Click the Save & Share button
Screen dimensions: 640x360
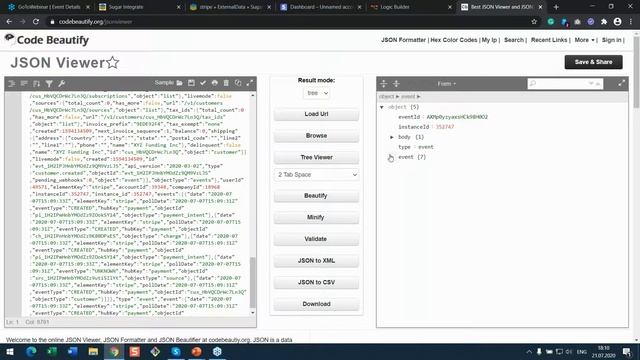click(593, 62)
